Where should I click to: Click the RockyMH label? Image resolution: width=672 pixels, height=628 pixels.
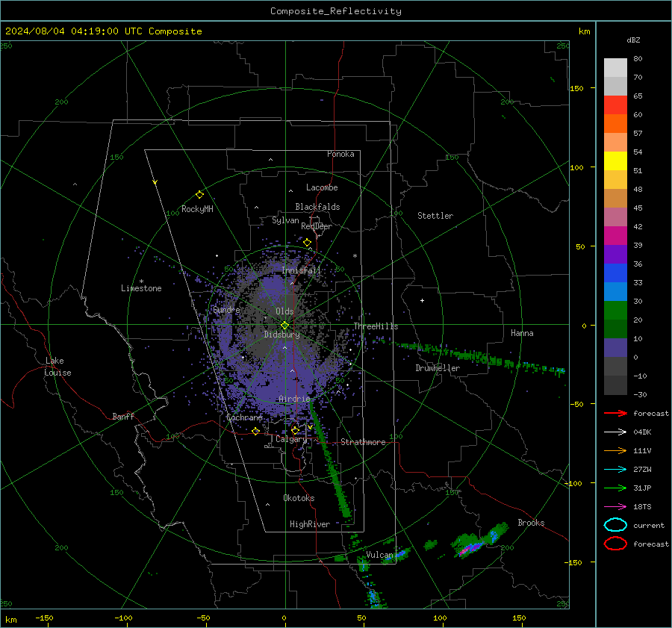click(x=197, y=209)
